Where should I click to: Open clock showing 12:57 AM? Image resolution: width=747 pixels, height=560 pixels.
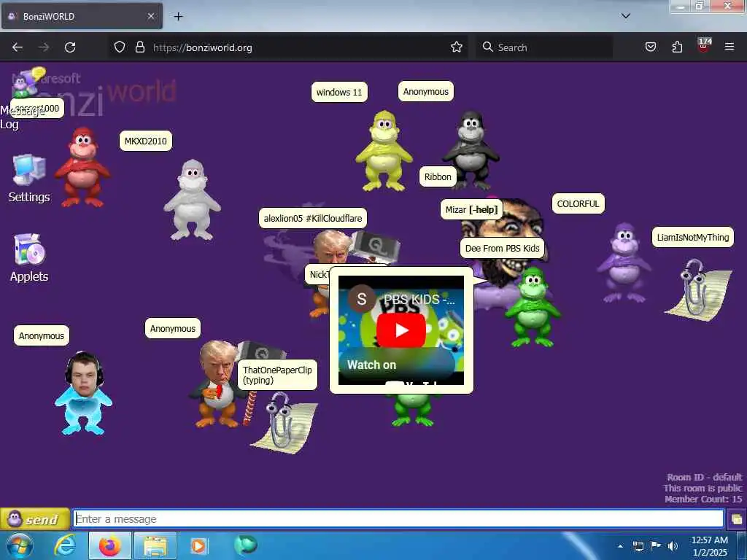tap(709, 545)
